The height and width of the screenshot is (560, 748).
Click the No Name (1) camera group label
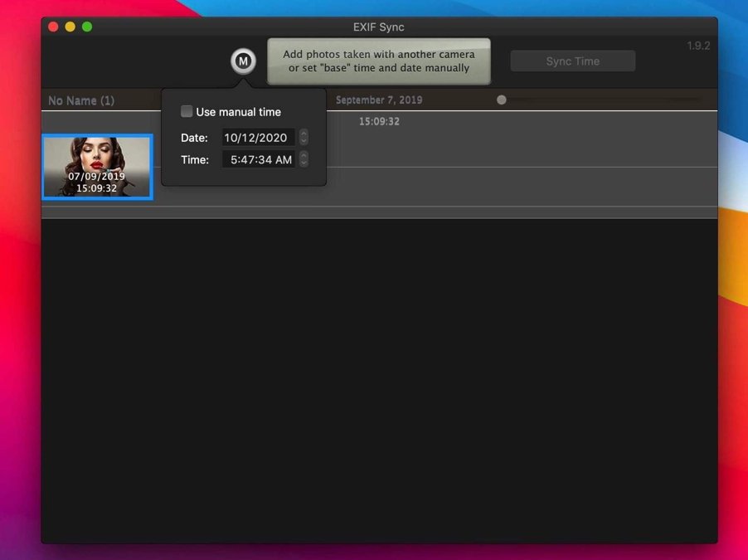pyautogui.click(x=81, y=100)
